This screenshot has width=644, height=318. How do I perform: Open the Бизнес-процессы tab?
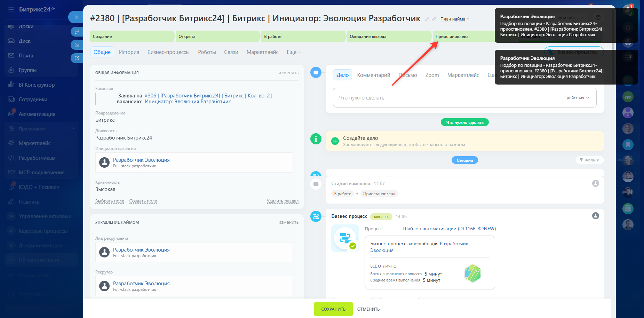(x=168, y=52)
